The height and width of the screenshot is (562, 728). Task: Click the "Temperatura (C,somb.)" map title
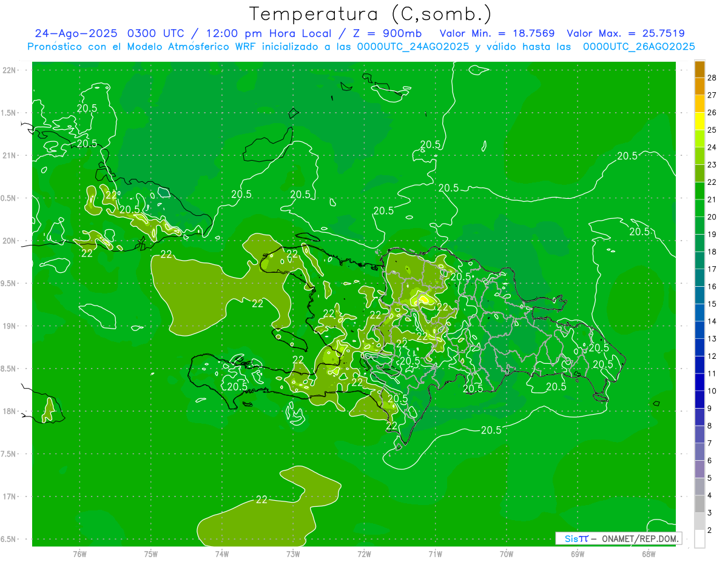coord(370,15)
